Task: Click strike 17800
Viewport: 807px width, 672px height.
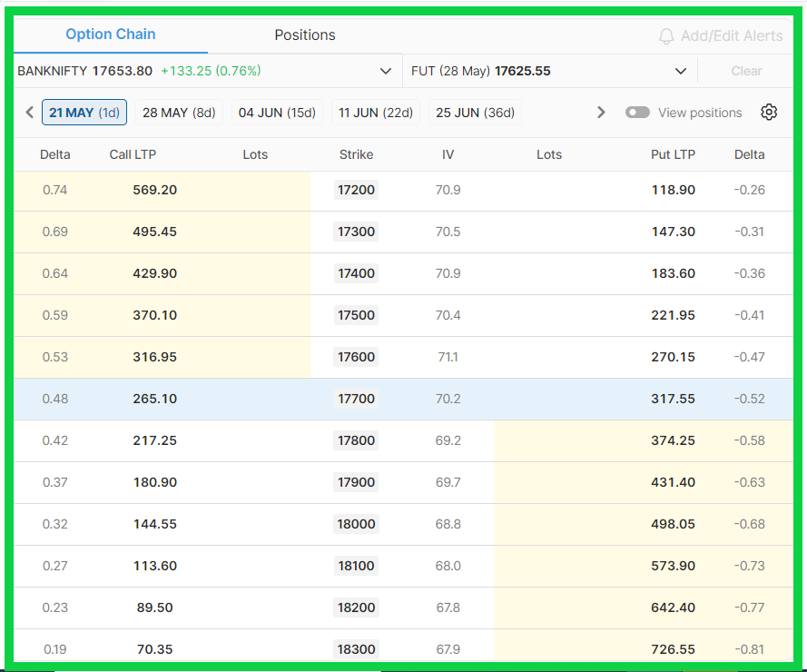Action: pos(356,440)
